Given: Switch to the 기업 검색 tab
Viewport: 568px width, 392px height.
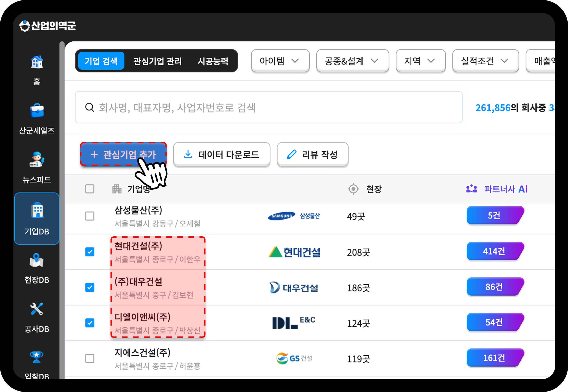Looking at the screenshot, I should tap(101, 61).
